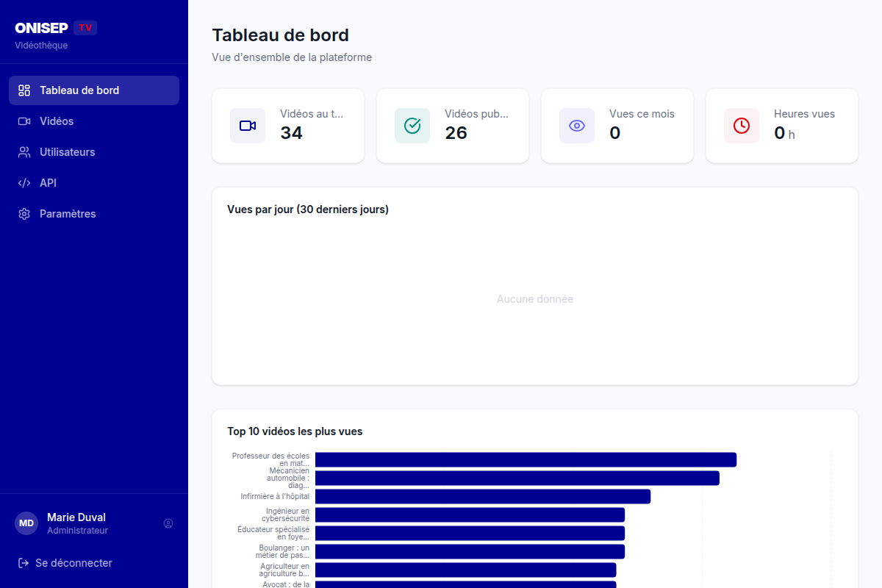This screenshot has height=588, width=882.
Task: Click the Administrateur role label
Action: [x=77, y=531]
